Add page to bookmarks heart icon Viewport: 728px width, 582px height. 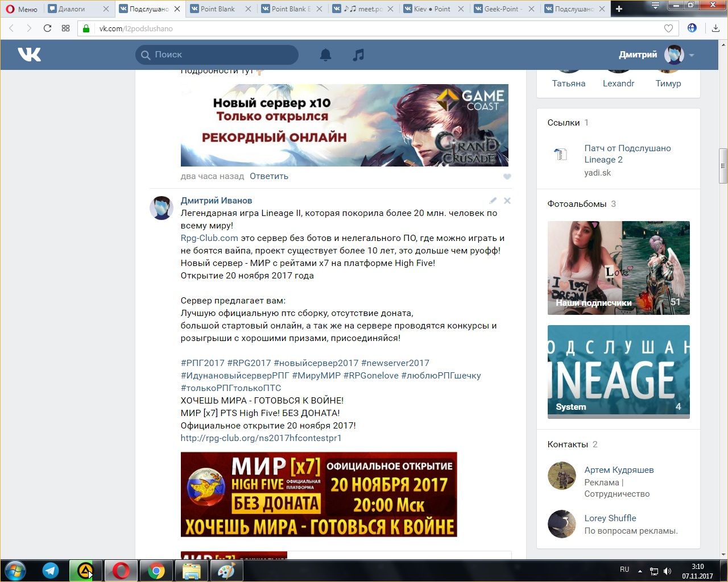click(x=668, y=28)
